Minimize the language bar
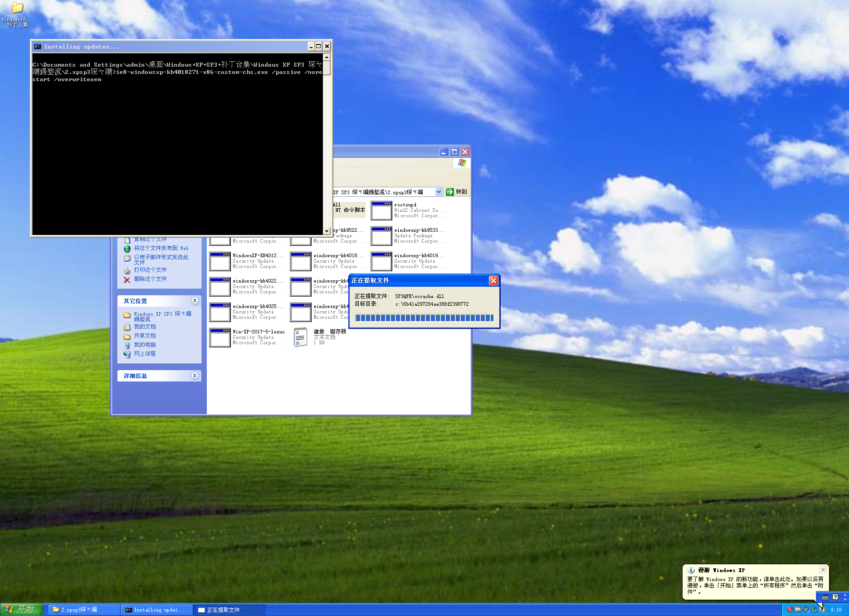Viewport: 849px width, 616px height. point(845,595)
